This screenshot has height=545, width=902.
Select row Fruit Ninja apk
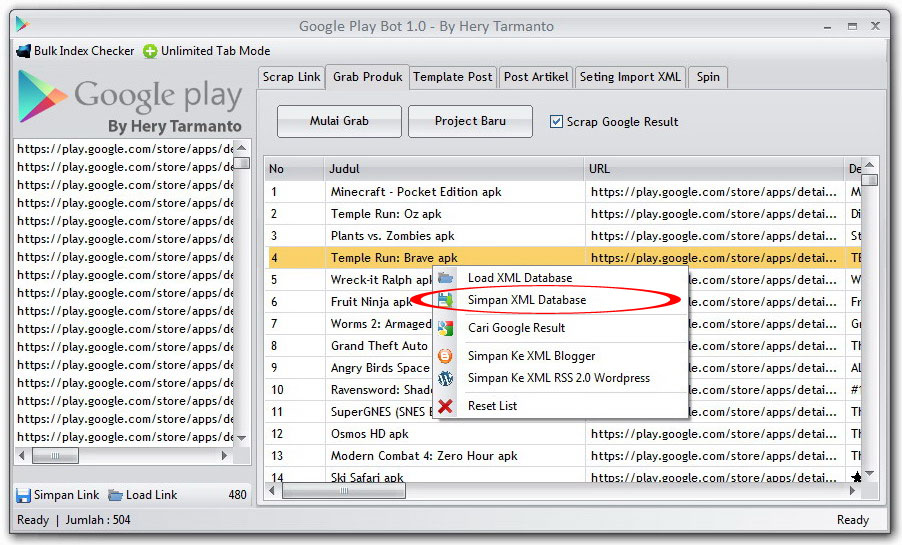[x=372, y=302]
